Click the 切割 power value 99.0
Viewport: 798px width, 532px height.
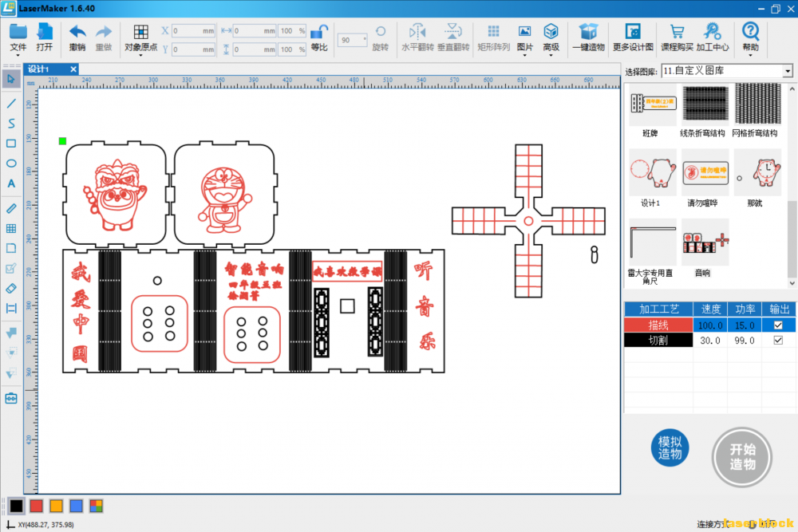[744, 341]
